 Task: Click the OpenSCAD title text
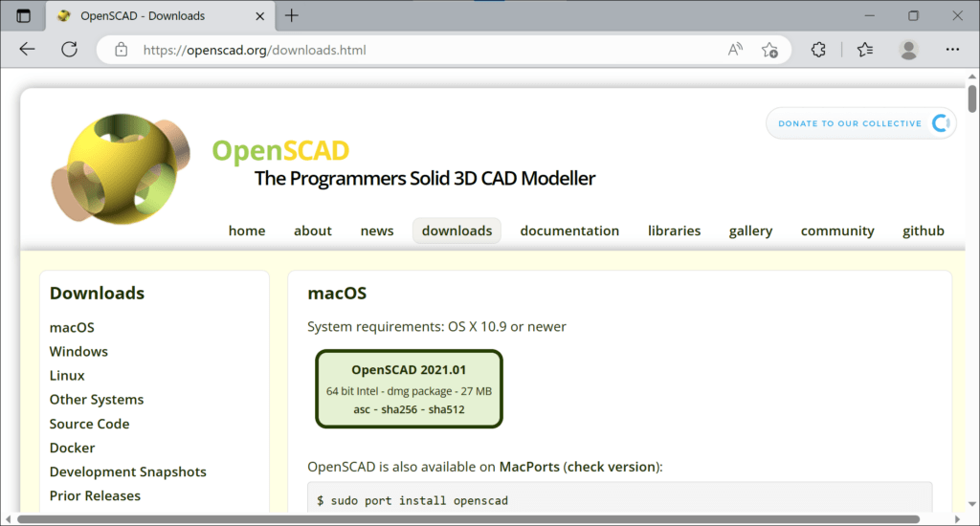click(280, 150)
